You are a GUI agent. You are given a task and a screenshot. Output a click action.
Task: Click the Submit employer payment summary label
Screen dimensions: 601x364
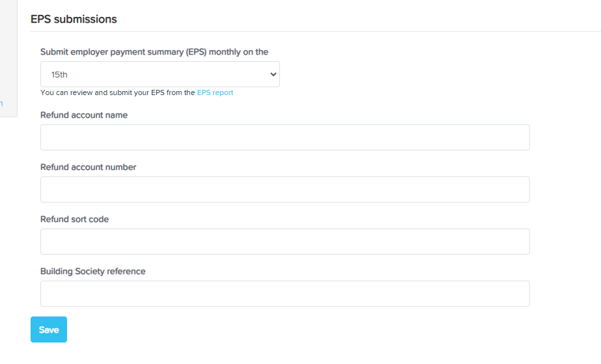click(x=154, y=51)
